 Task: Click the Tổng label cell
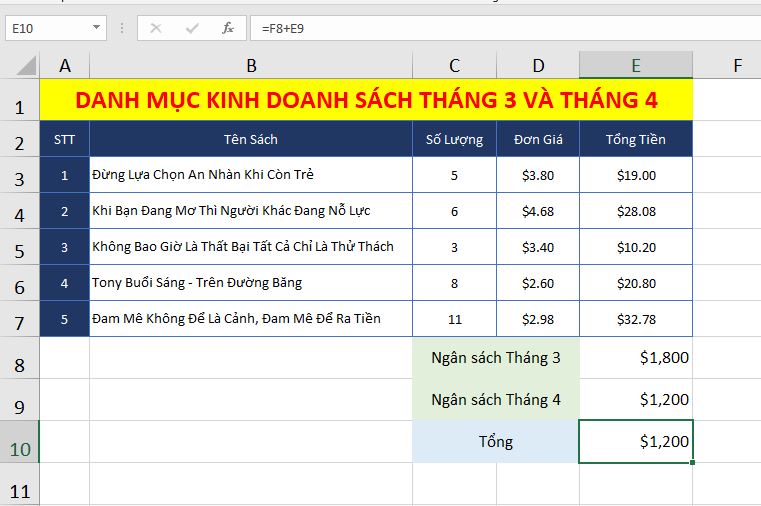(x=496, y=441)
